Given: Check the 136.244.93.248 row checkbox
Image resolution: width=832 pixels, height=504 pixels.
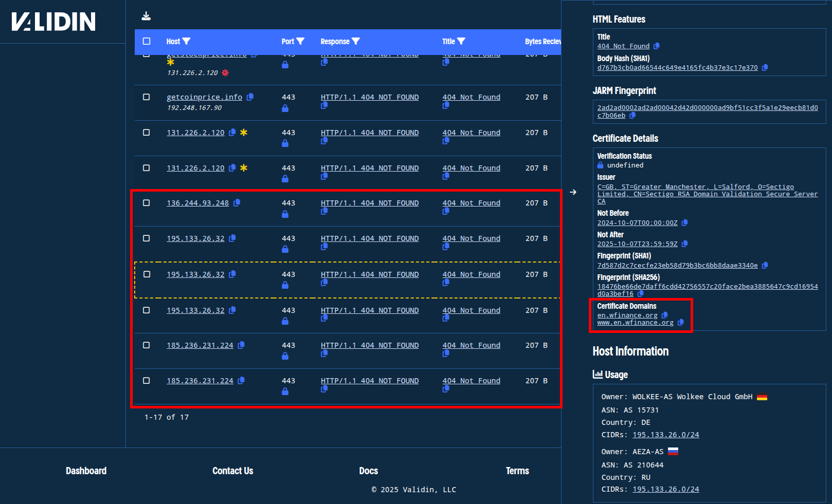Looking at the screenshot, I should pyautogui.click(x=147, y=203).
